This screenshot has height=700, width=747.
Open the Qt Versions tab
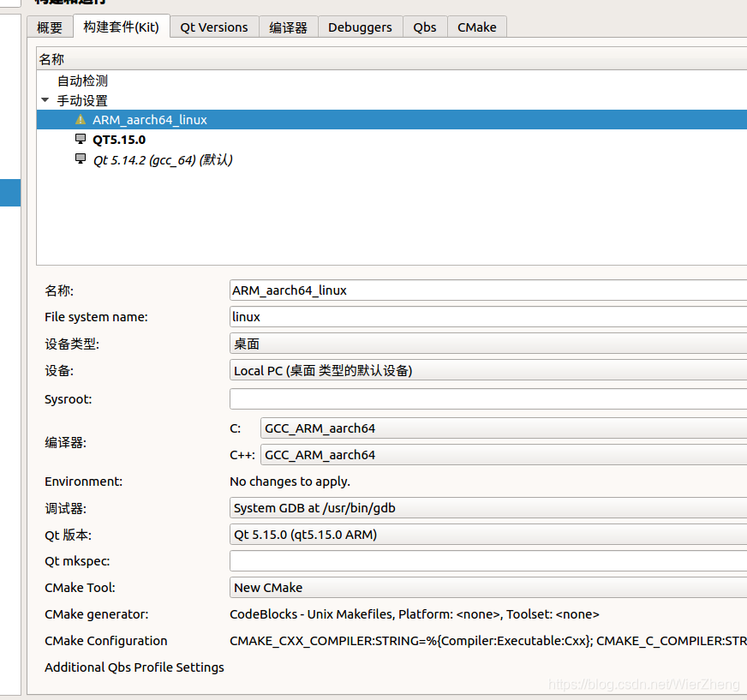click(x=214, y=27)
